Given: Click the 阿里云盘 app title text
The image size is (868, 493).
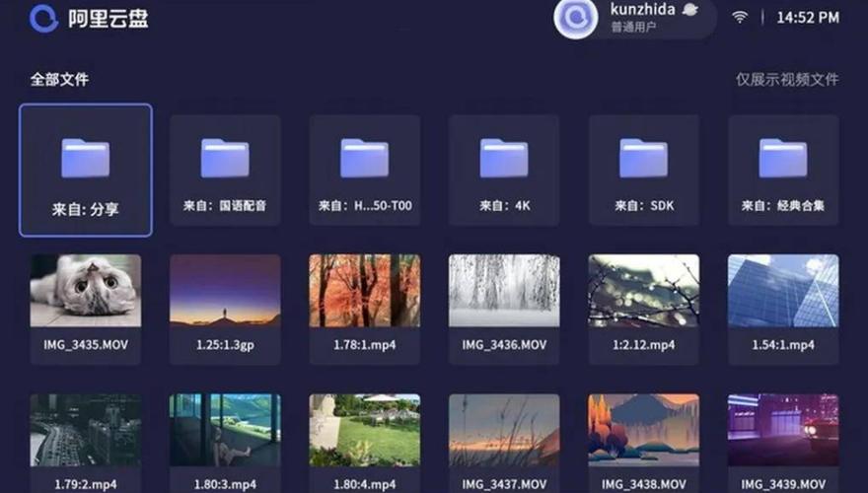Looking at the screenshot, I should 108,19.
